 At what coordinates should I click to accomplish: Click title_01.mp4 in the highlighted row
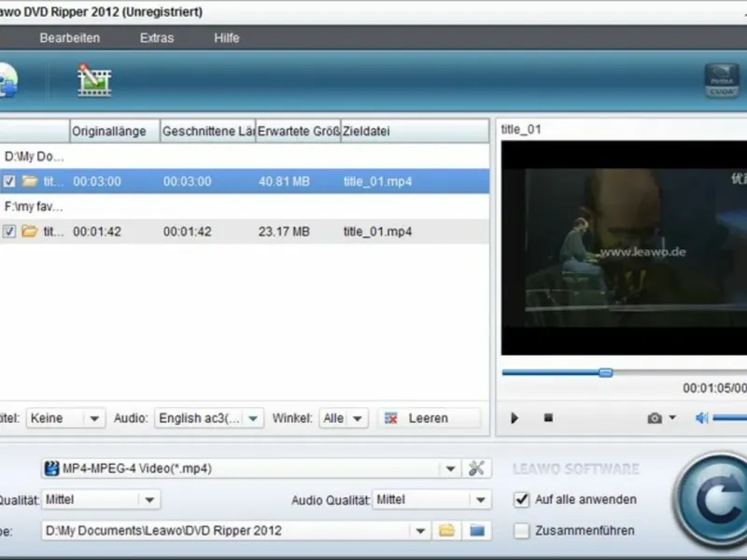tap(377, 181)
